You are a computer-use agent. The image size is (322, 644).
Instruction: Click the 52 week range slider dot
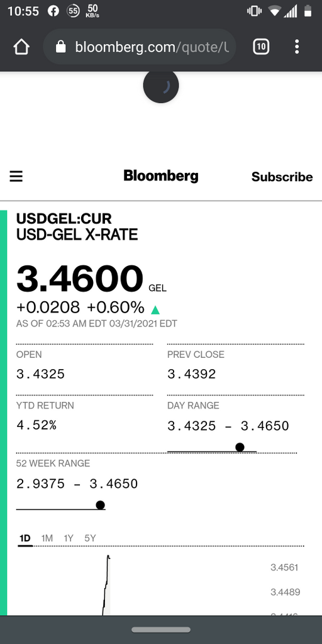[100, 505]
